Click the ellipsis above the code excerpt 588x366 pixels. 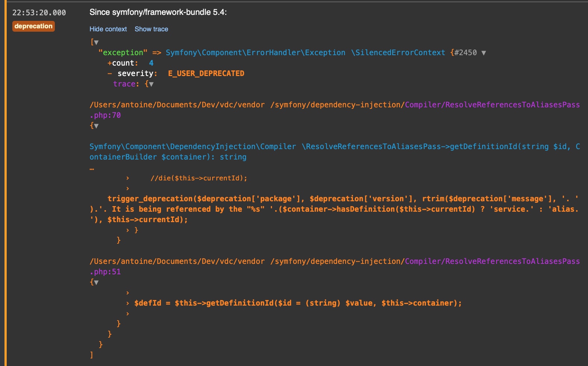(x=92, y=169)
